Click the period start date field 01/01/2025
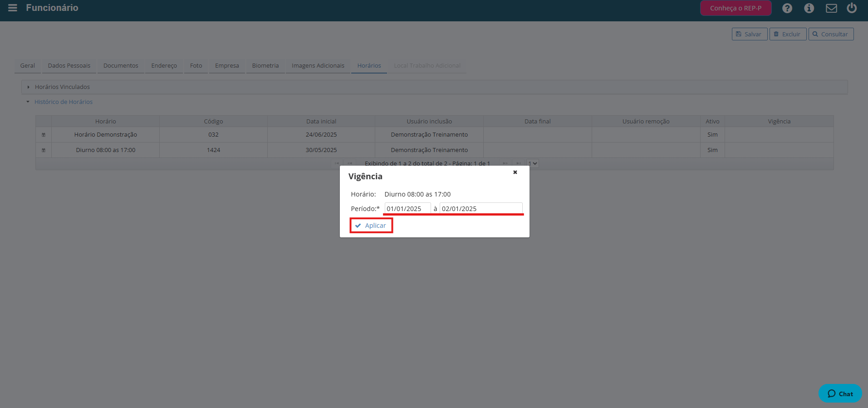Viewport: 868px width, 408px height. tap(407, 208)
